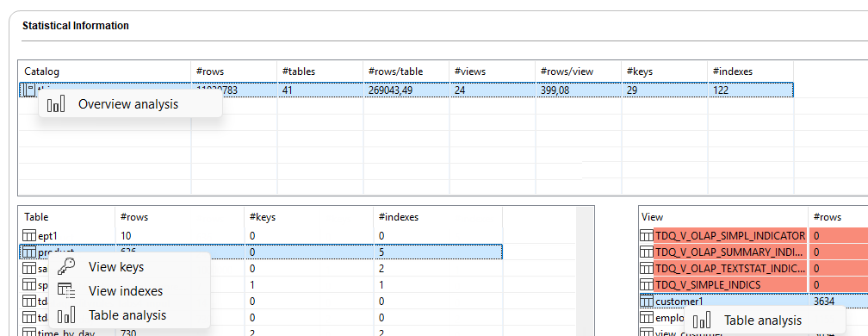868x336 pixels.
Task: Sort by the View column header
Action: [723, 217]
